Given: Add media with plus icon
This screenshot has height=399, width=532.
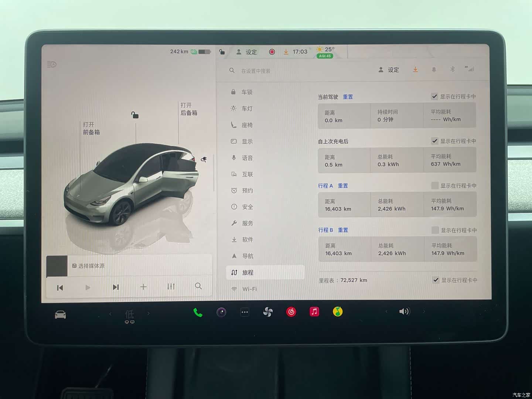Looking at the screenshot, I should click(x=143, y=287).
